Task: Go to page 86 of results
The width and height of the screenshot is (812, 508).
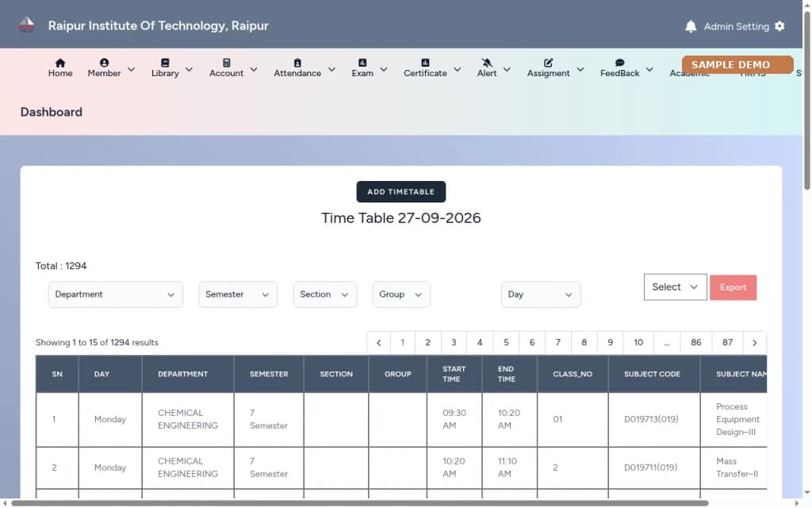Action: [x=696, y=343]
